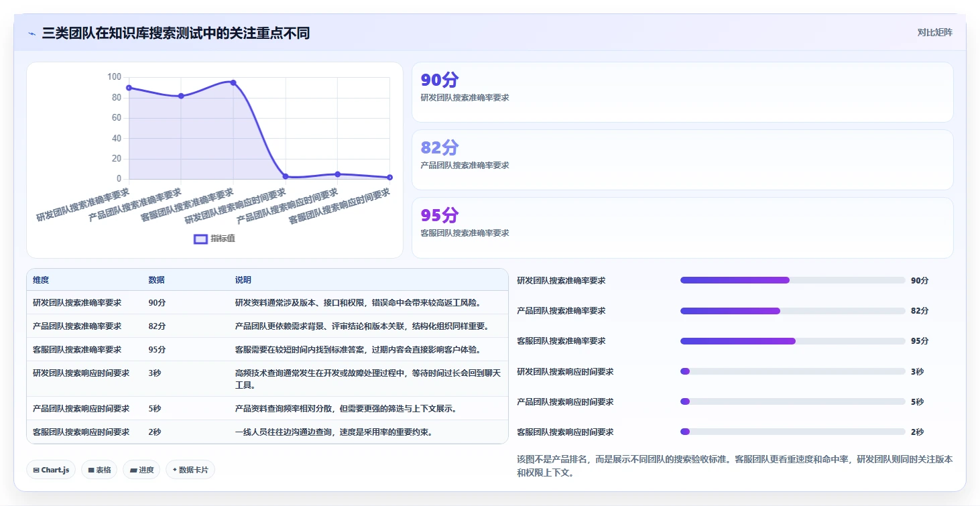This screenshot has width=980, height=506.
Task: Click the 2秒 value in the table
Action: coord(155,432)
